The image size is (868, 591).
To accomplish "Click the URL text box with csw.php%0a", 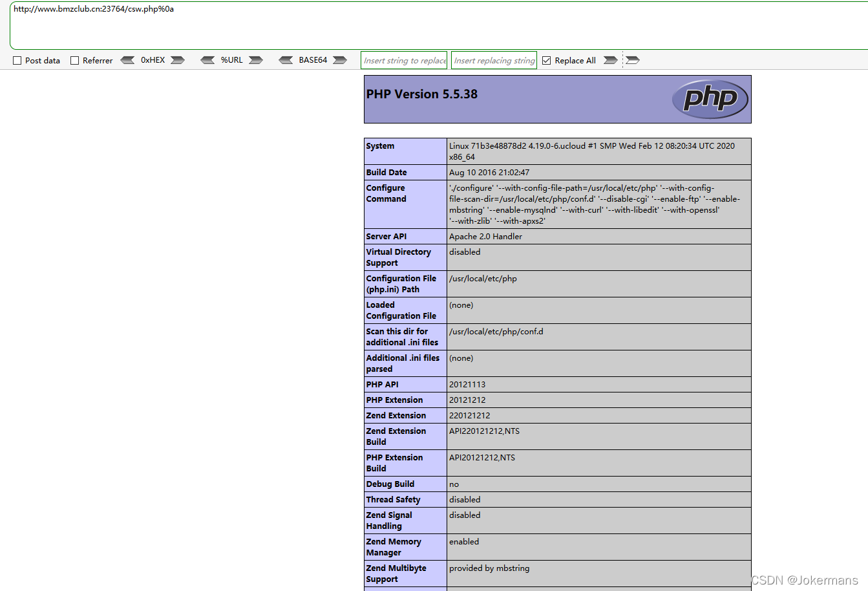I will pos(439,26).
